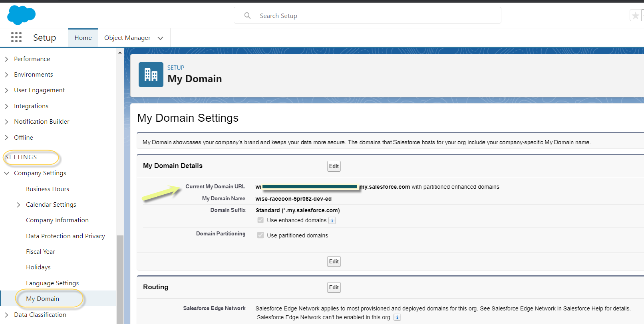
Task: Toggle Use partitioned domains checkbox
Action: (260, 235)
